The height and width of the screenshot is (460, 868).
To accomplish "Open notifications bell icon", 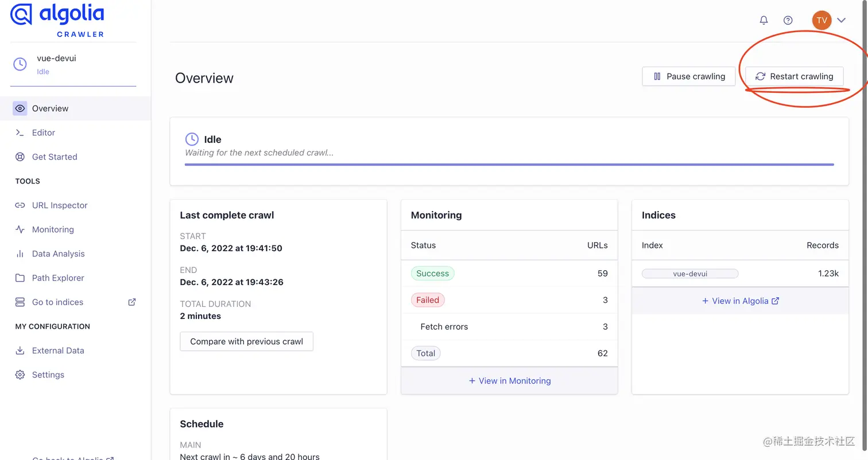I will click(764, 20).
